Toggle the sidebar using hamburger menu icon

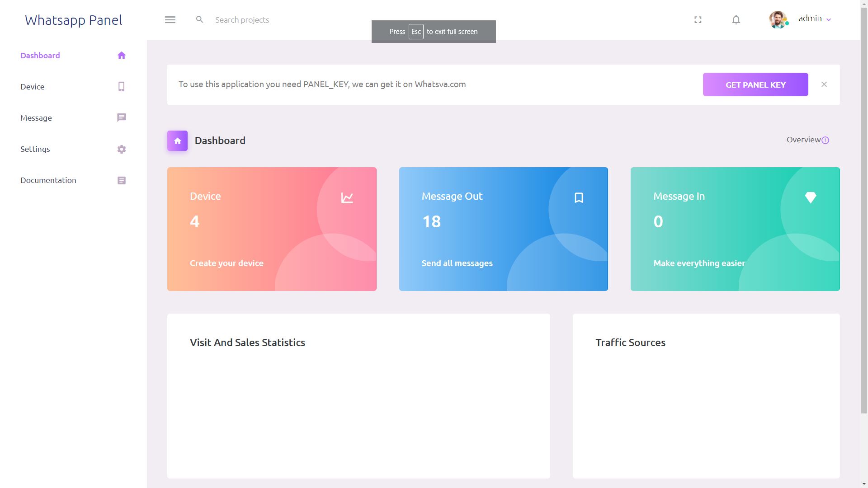coord(170,20)
